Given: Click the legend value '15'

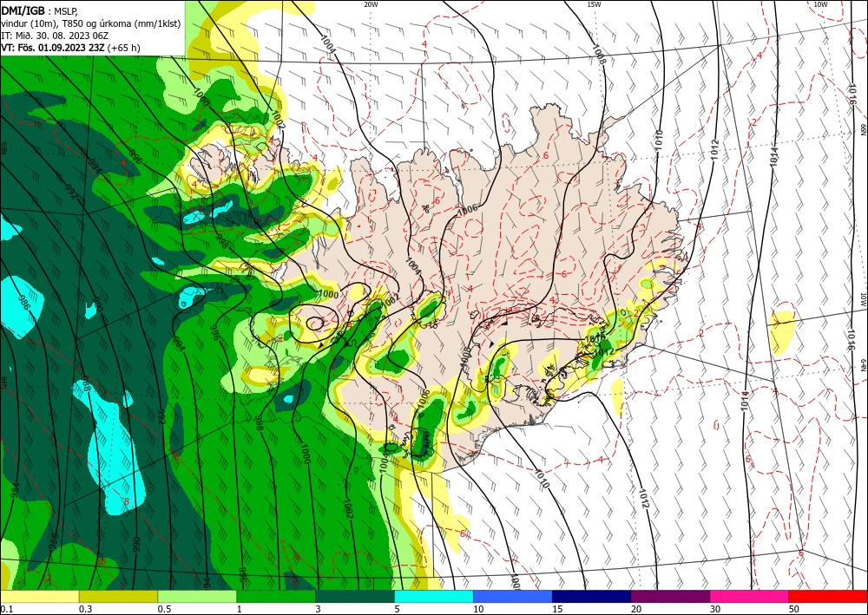Looking at the screenshot, I should (557, 609).
